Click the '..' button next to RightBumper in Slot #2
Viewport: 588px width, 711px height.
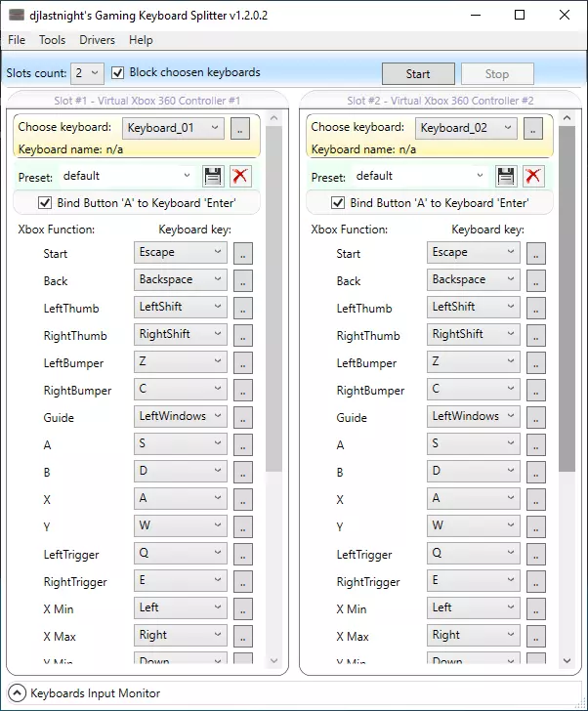(536, 390)
